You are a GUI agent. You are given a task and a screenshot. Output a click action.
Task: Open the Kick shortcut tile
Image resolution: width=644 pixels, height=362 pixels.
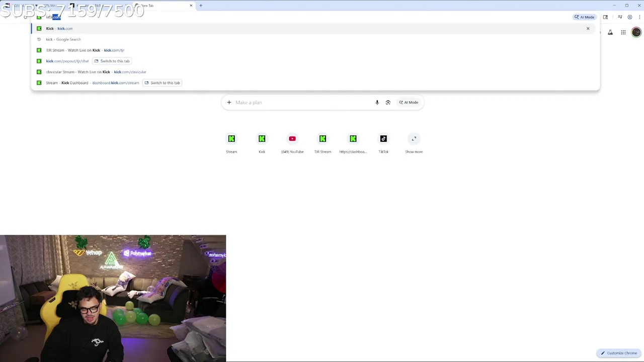coord(262,143)
